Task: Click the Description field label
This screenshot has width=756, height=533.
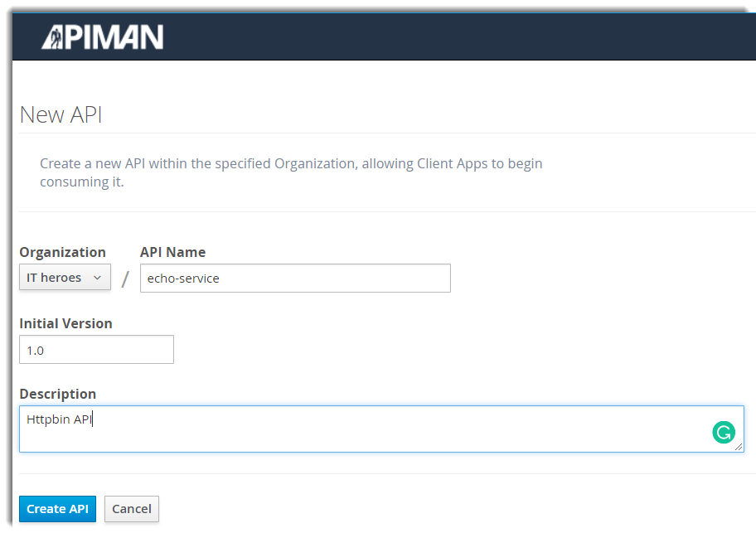Action: coord(58,394)
